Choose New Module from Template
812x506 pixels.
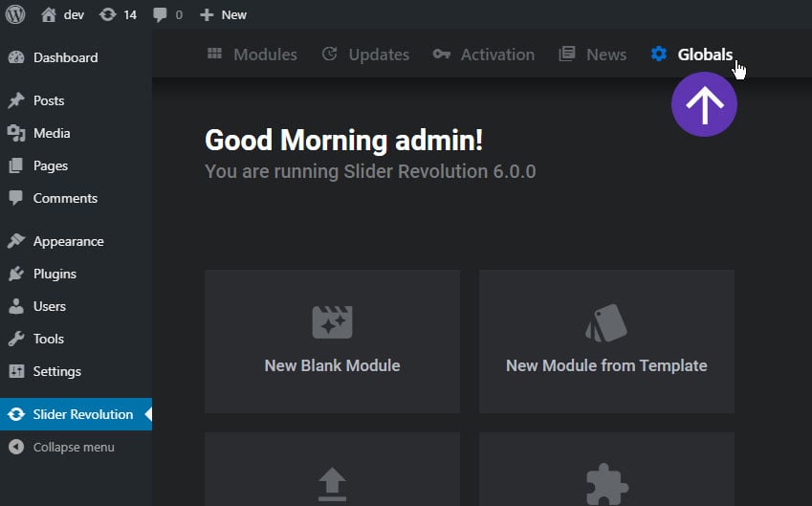pos(606,341)
